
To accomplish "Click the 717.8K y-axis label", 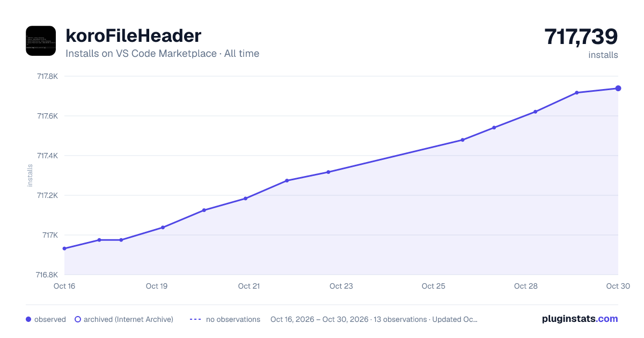I will 47,76.
